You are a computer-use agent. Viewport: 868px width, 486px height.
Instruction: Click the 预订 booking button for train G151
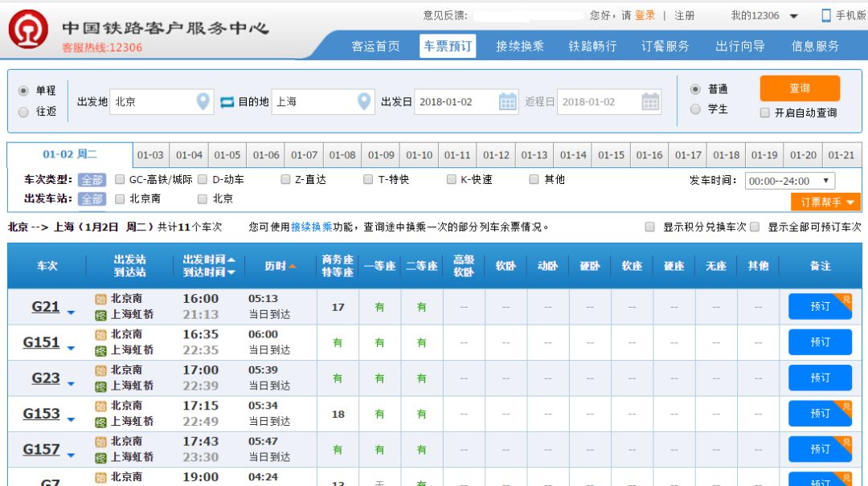click(819, 342)
